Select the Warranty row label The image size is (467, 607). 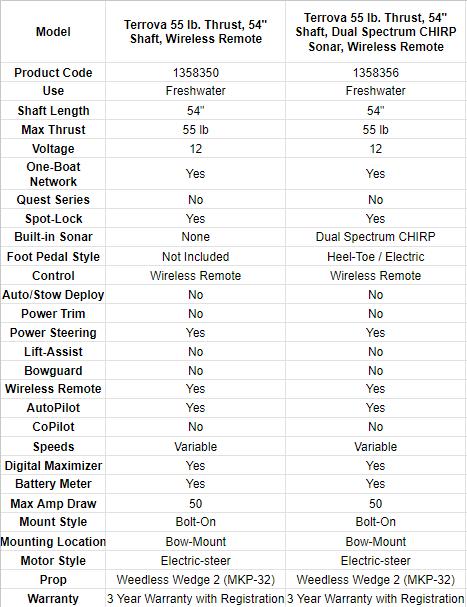pos(53,598)
